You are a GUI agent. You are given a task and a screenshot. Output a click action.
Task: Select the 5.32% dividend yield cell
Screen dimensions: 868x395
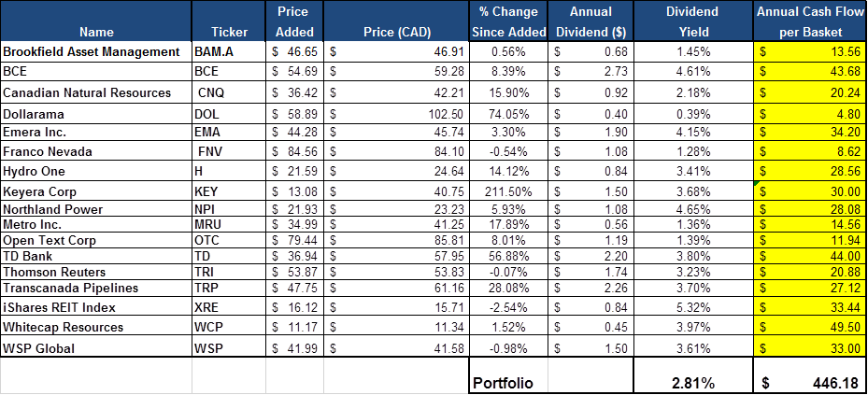[693, 306]
